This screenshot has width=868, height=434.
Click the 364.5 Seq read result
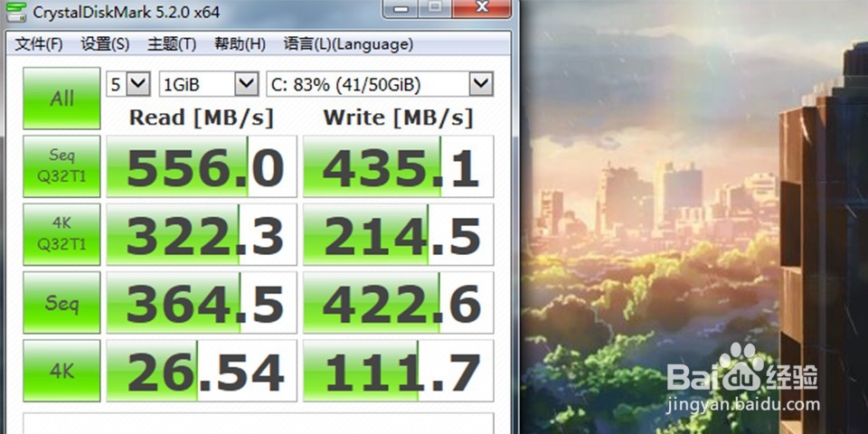pyautogui.click(x=202, y=302)
